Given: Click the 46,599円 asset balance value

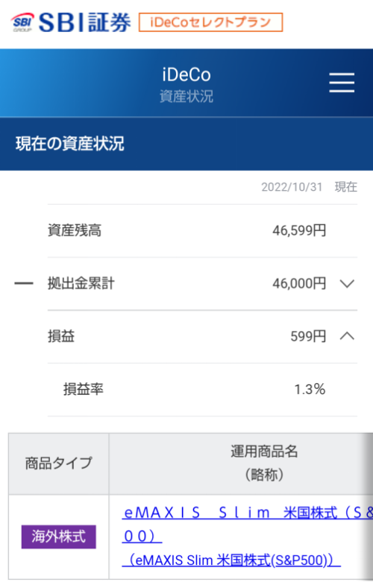Looking at the screenshot, I should pos(299,230).
